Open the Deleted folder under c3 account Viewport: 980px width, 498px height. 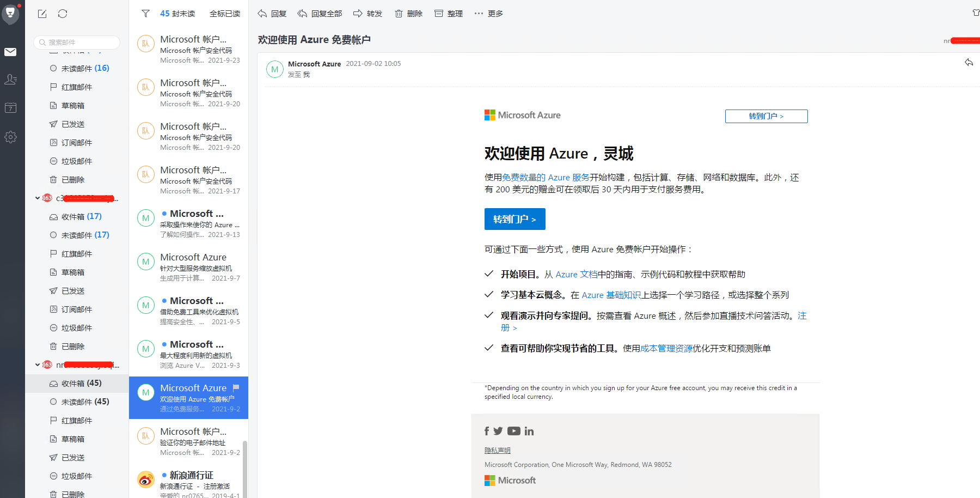tap(77, 347)
